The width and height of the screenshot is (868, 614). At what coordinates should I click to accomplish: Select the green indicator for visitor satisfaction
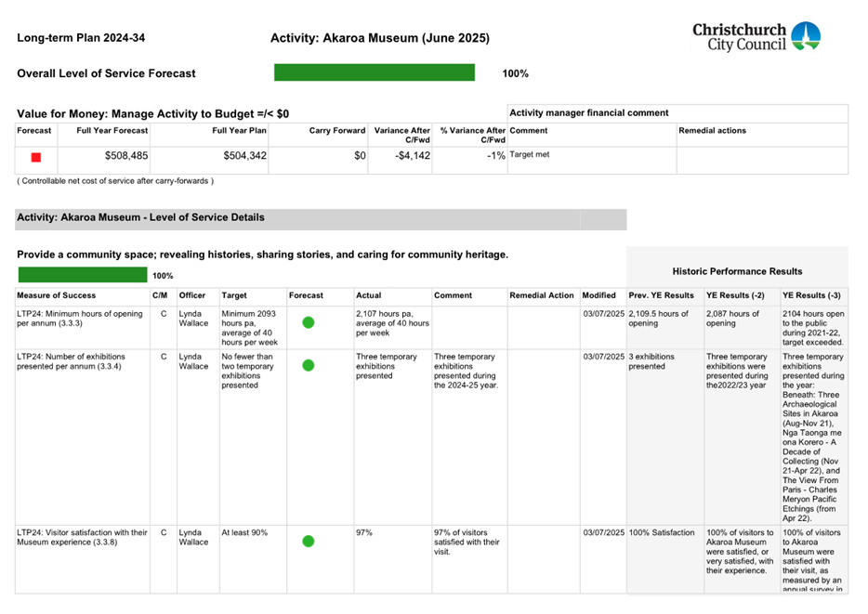click(x=308, y=540)
